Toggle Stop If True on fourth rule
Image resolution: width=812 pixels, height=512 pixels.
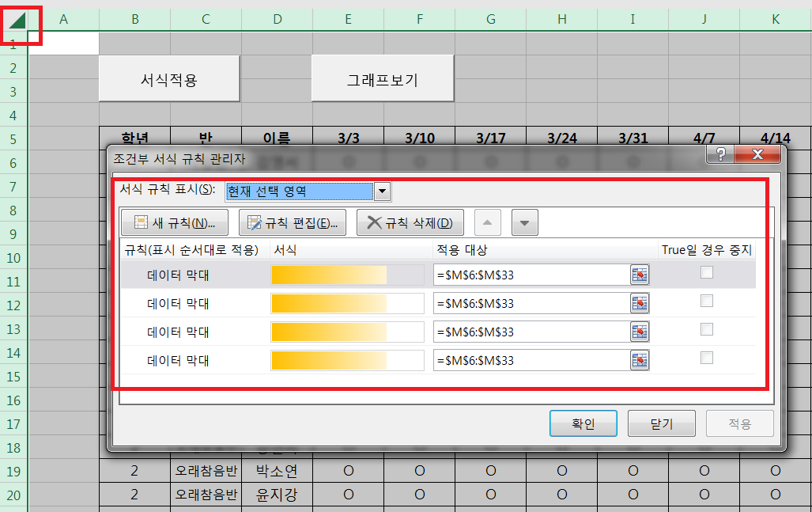[x=707, y=358]
